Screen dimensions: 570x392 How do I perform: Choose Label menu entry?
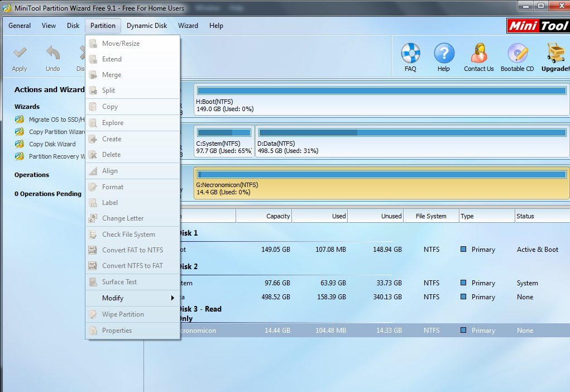point(133,203)
